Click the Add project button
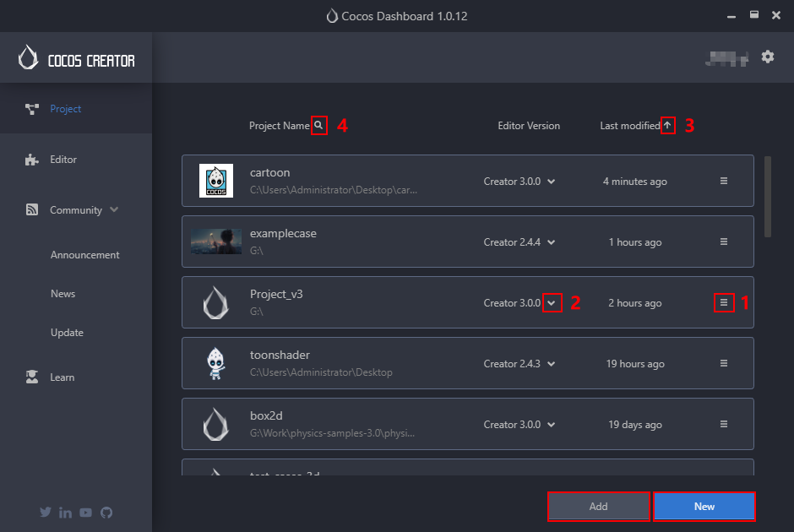This screenshot has height=532, width=794. coord(598,507)
